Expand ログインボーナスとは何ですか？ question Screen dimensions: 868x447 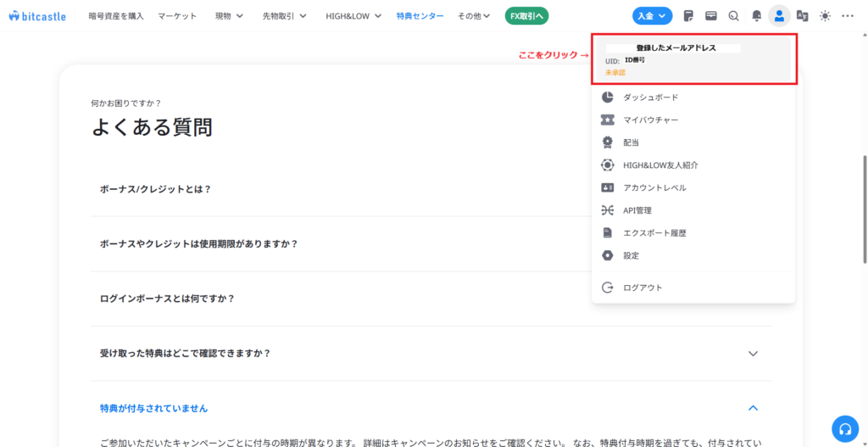click(x=167, y=299)
